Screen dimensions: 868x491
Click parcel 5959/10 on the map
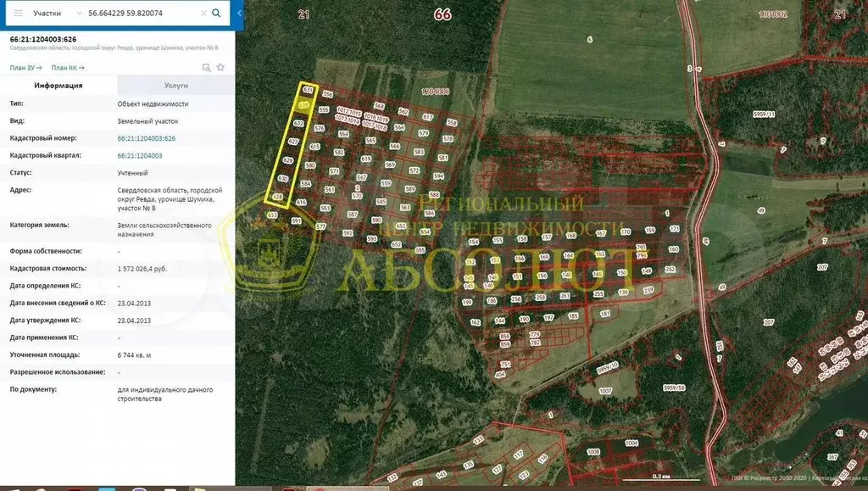[x=607, y=367]
